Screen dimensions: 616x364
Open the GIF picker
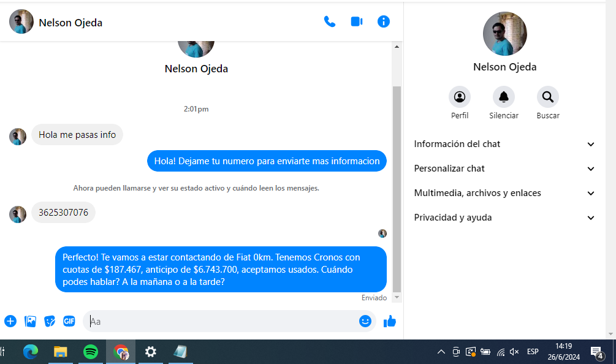(x=69, y=321)
